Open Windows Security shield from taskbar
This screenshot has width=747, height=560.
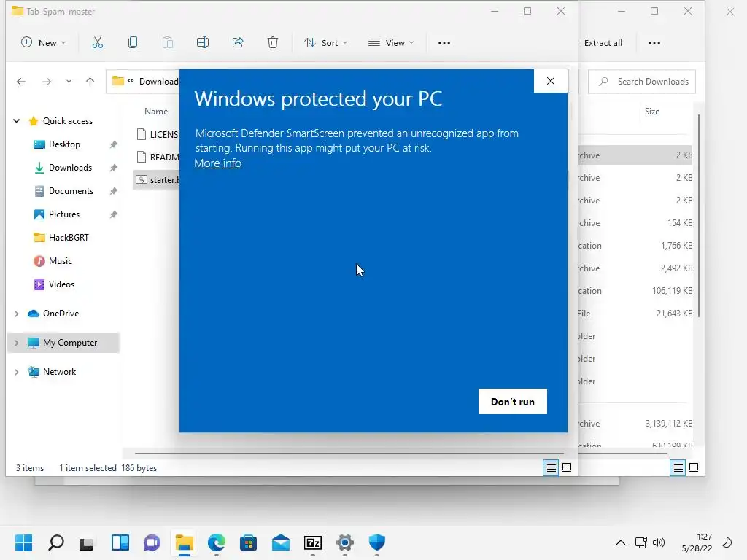[x=377, y=542]
